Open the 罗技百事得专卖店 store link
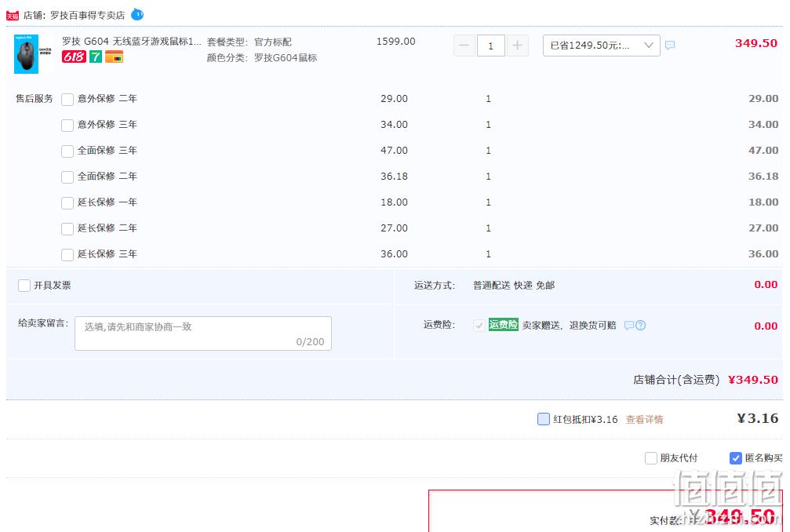The image size is (790, 532). click(87, 16)
